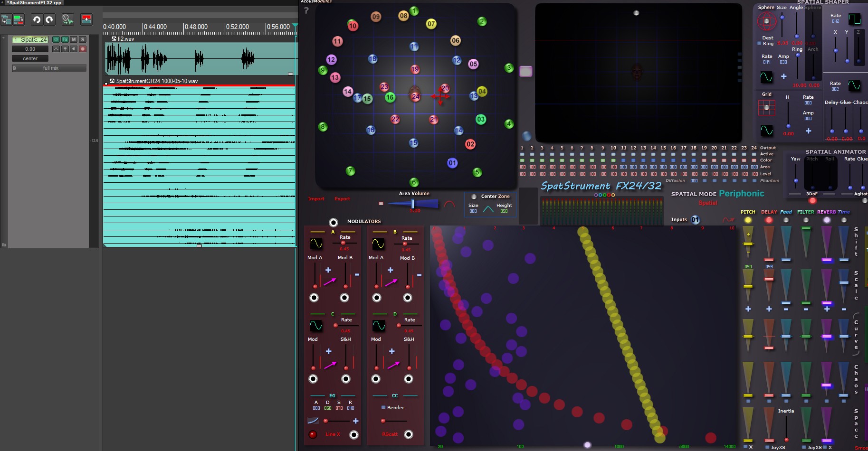
Task: Open the full mix routing dropdown
Action: (x=49, y=68)
